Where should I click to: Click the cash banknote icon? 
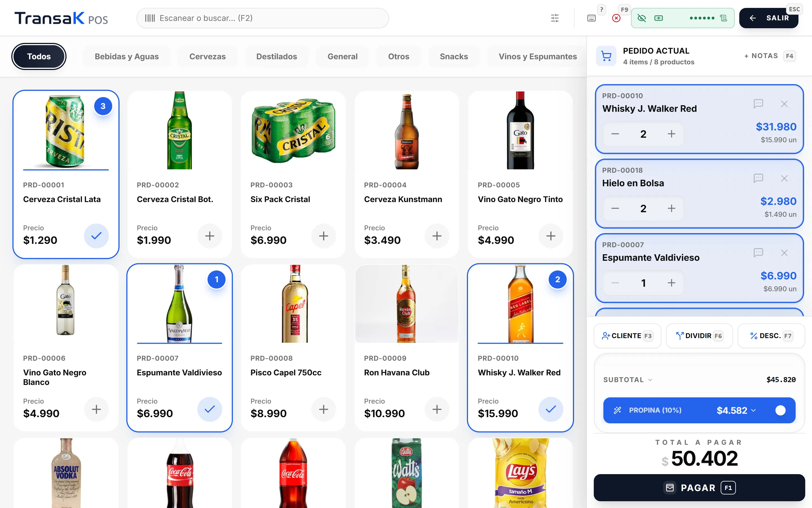point(658,18)
